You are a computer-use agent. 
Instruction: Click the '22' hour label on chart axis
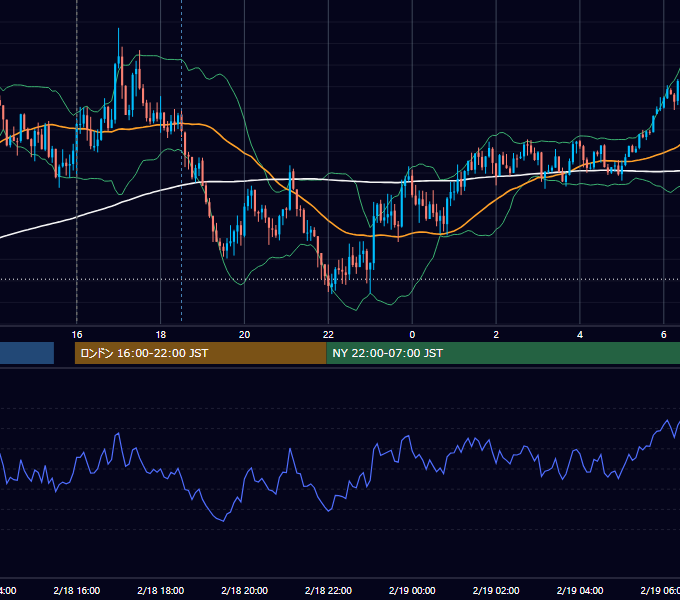point(328,335)
